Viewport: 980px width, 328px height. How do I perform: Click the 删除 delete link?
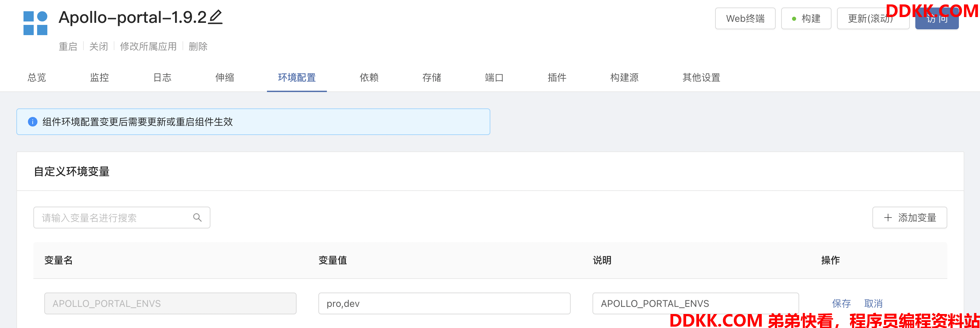pyautogui.click(x=198, y=46)
